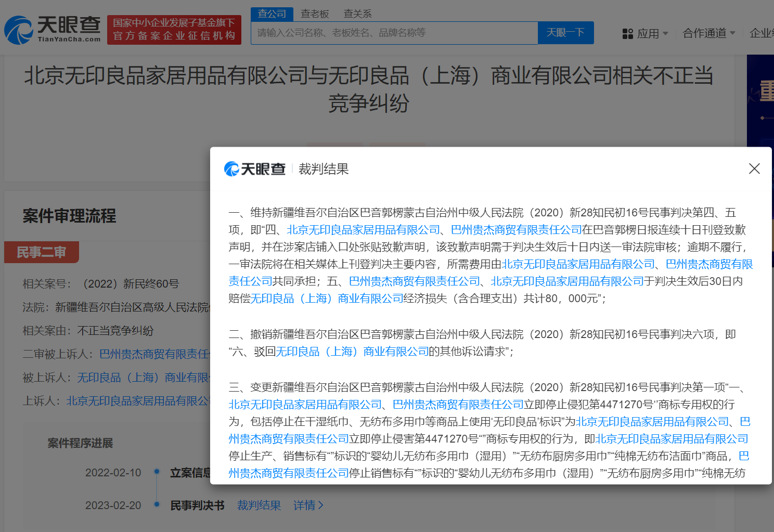Image resolution: width=774 pixels, height=532 pixels.
Task: Open the 应用 grid icon menu
Action: (628, 34)
